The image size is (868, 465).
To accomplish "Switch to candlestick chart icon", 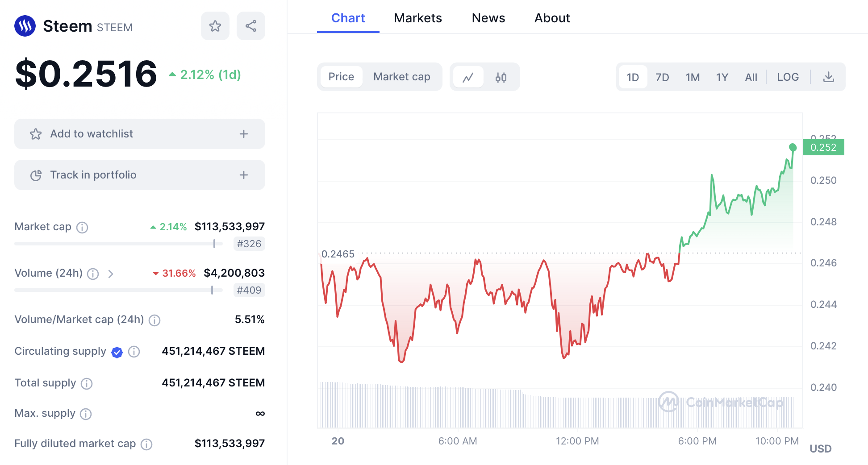I will [x=501, y=77].
